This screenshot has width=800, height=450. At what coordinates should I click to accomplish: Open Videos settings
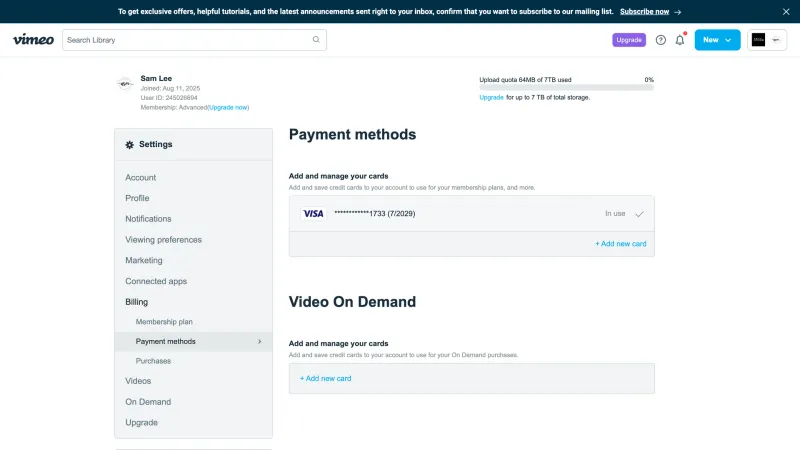[138, 381]
